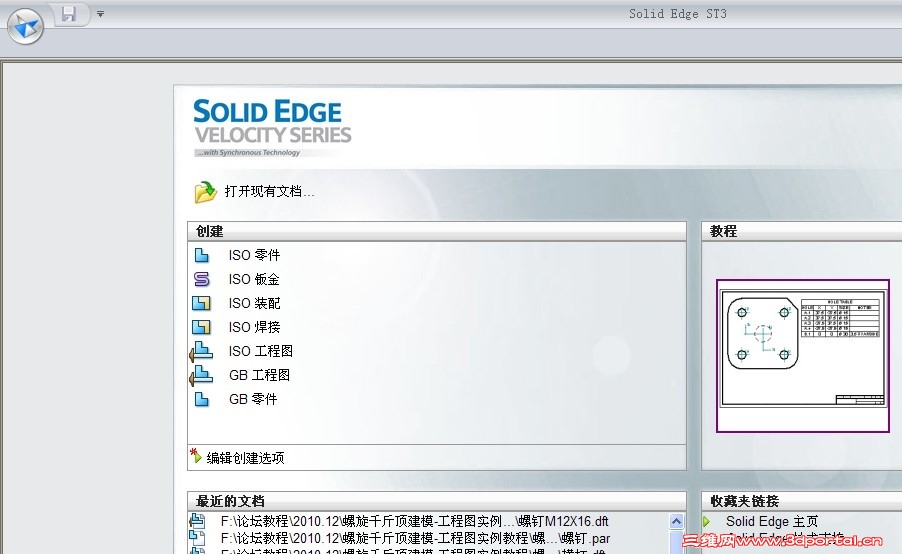Click the Save floppy disk icon
902x554 pixels.
(x=69, y=14)
